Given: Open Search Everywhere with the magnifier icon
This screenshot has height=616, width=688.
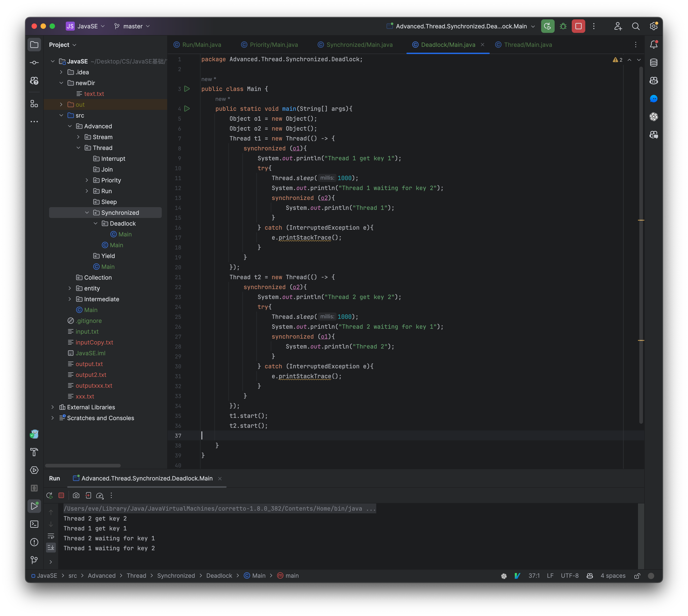Looking at the screenshot, I should pyautogui.click(x=636, y=26).
